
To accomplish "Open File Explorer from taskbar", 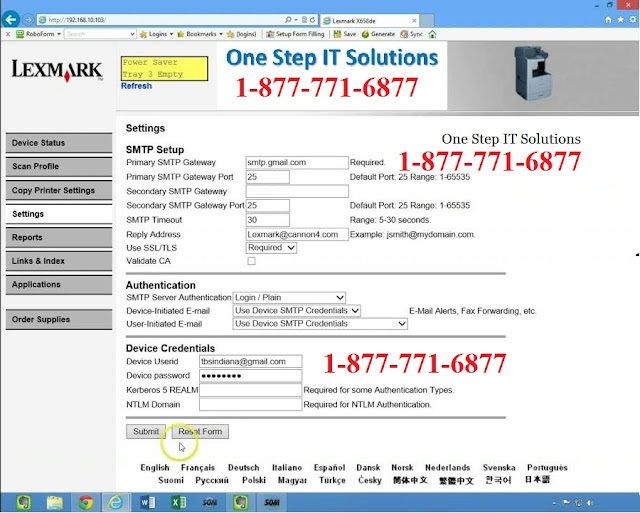I will [x=55, y=502].
